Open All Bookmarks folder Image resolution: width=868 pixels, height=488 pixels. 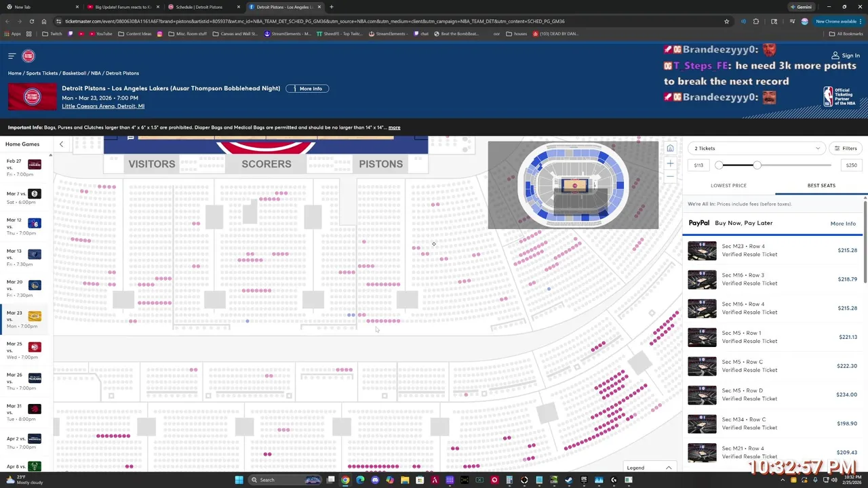pyautogui.click(x=846, y=33)
